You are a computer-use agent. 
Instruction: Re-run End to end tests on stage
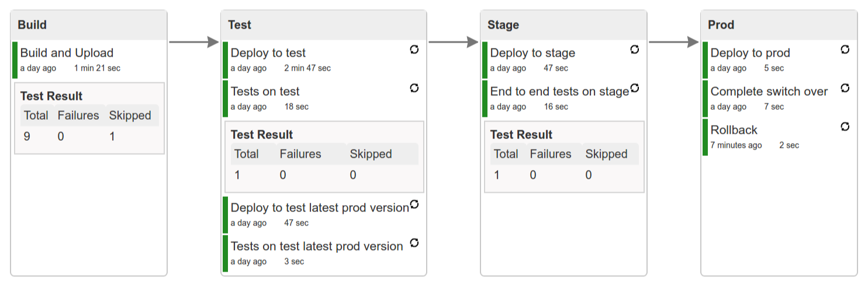pyautogui.click(x=635, y=88)
